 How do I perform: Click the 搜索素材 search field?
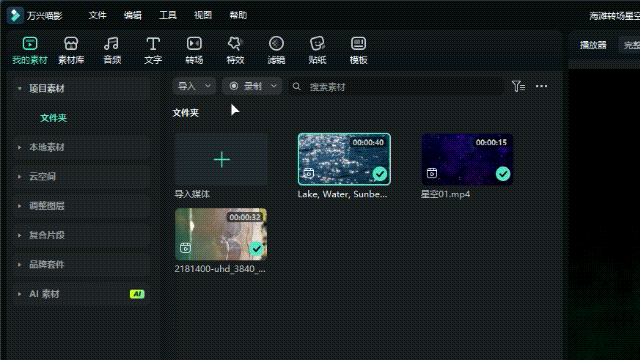point(397,87)
